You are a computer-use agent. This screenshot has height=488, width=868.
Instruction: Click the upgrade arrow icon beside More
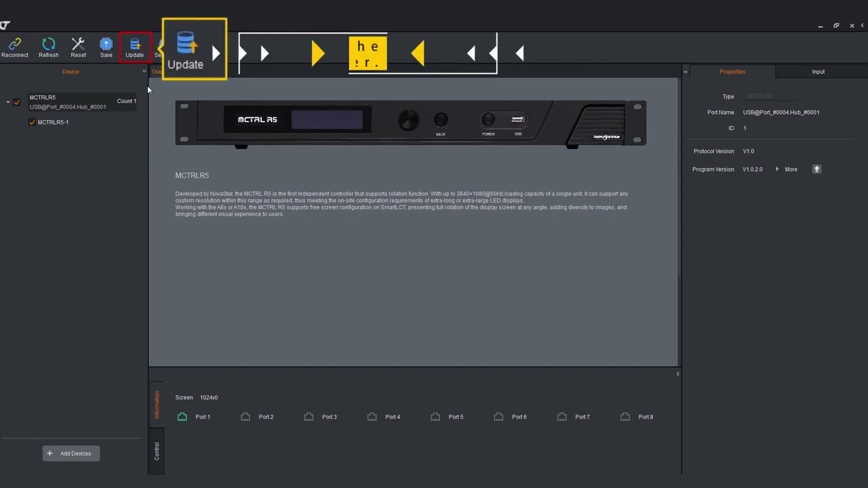coord(816,169)
